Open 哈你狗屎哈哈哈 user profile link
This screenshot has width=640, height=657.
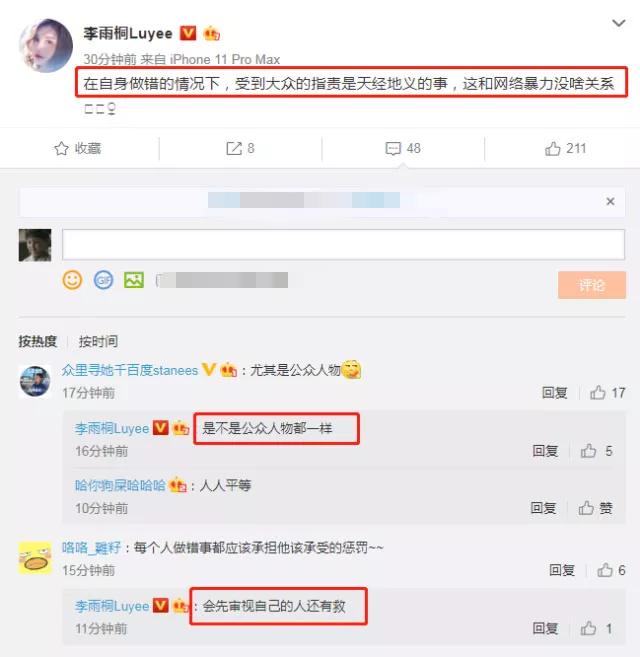click(120, 485)
